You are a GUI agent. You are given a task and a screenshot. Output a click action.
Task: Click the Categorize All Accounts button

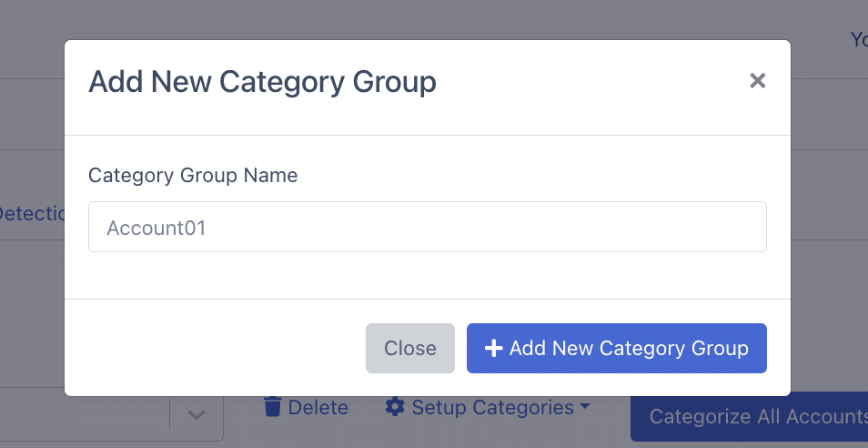coord(749,416)
